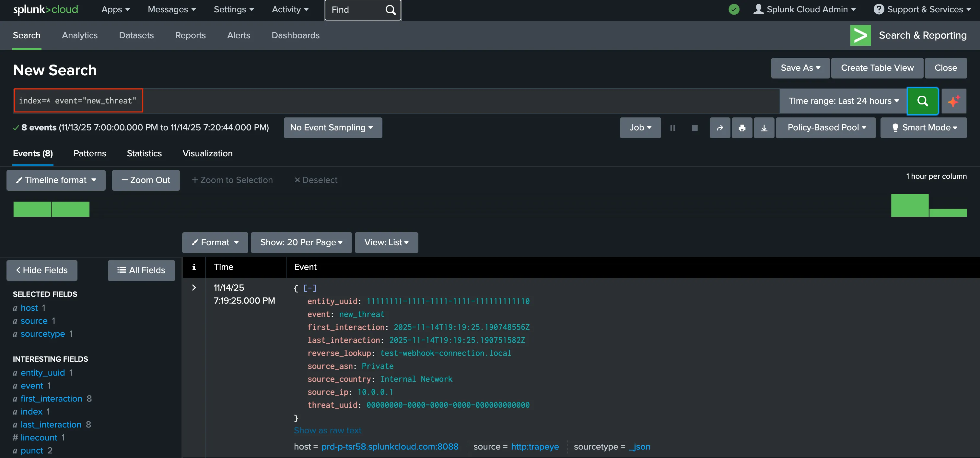Run the search with the magnifier button
Screen dimensions: 980x458
click(x=923, y=101)
